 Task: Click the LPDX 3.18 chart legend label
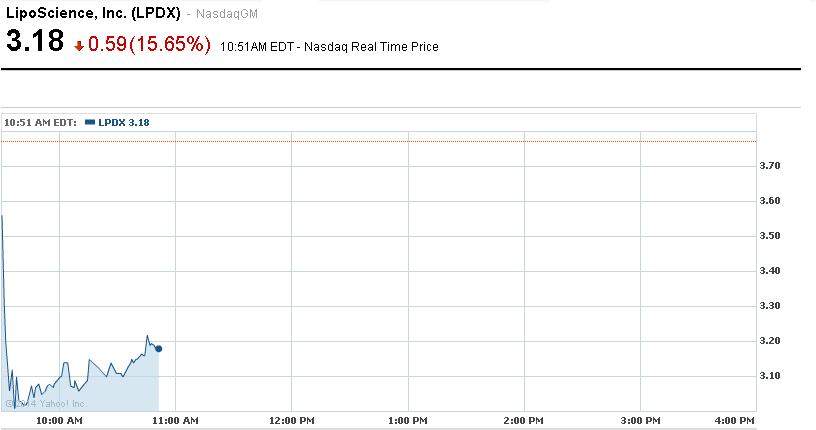124,122
